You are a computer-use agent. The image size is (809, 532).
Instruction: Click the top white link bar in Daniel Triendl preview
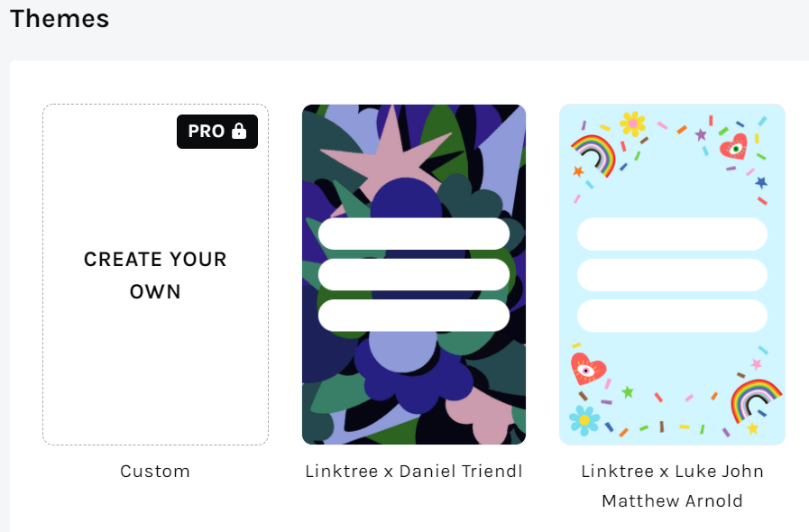[x=413, y=234]
